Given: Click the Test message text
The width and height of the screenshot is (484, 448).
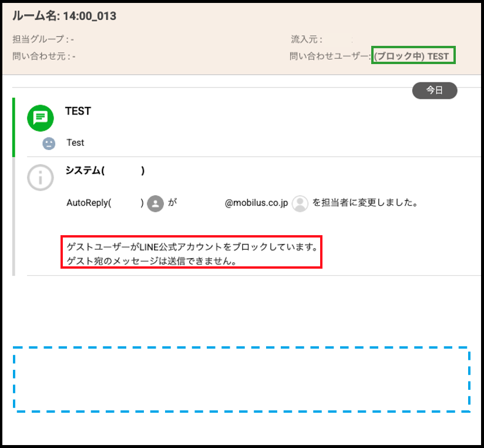Looking at the screenshot, I should coord(75,143).
